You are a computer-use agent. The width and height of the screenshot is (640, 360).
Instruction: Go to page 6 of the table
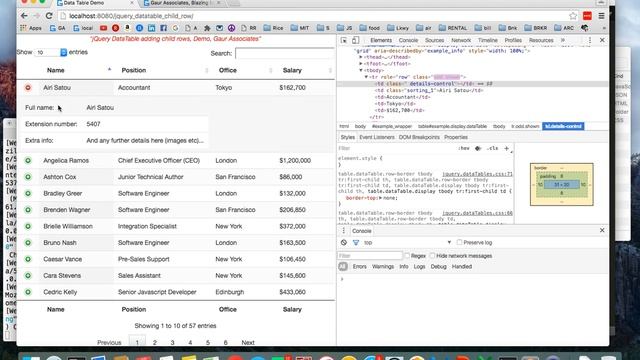point(225,342)
